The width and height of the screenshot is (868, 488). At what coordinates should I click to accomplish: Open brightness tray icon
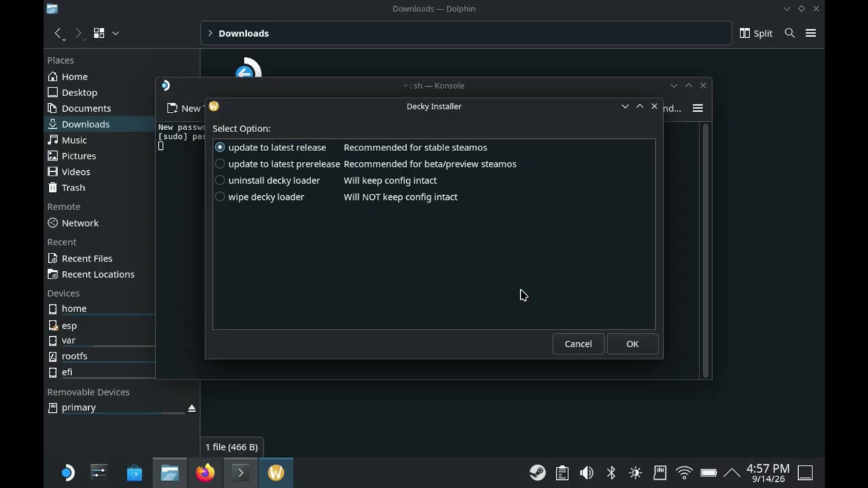(635, 472)
